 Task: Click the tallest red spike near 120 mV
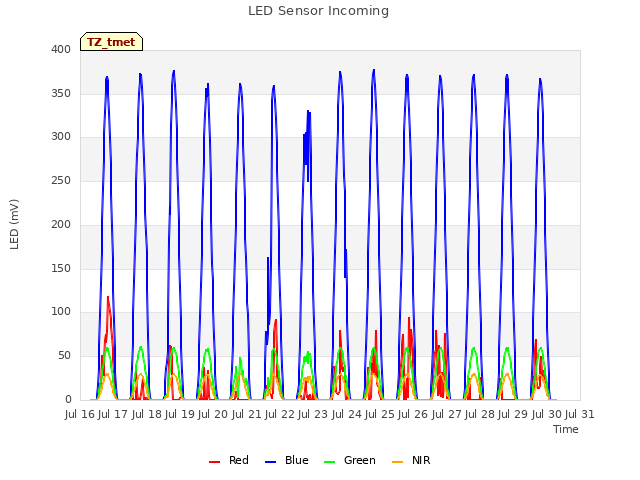click(x=108, y=298)
